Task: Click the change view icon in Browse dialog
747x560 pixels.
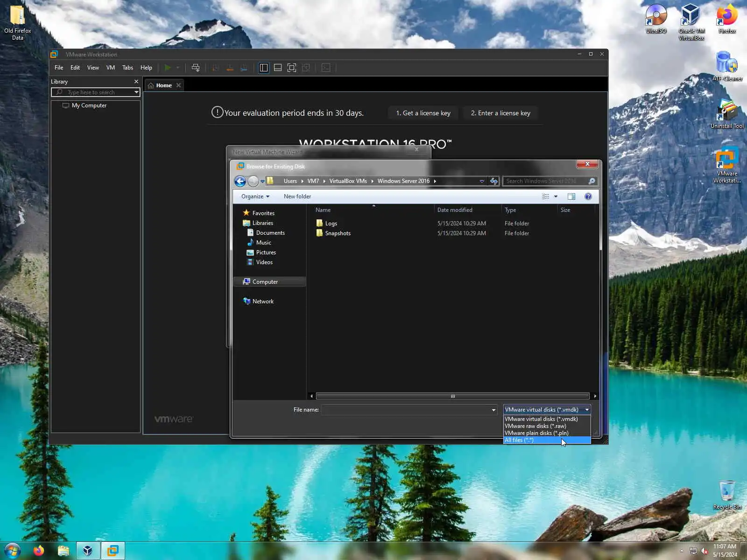Action: (545, 196)
